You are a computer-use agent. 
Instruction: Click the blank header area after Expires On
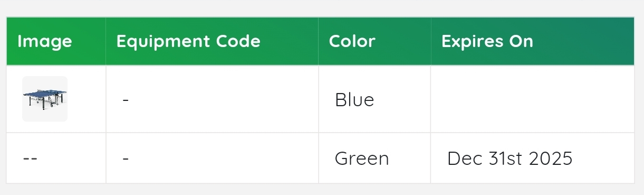(x=583, y=41)
